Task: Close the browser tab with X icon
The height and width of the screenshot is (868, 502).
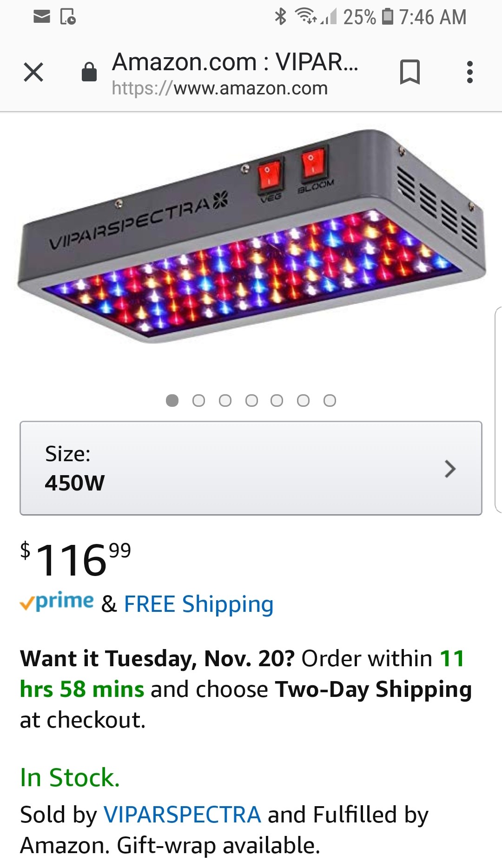Action: [33, 72]
